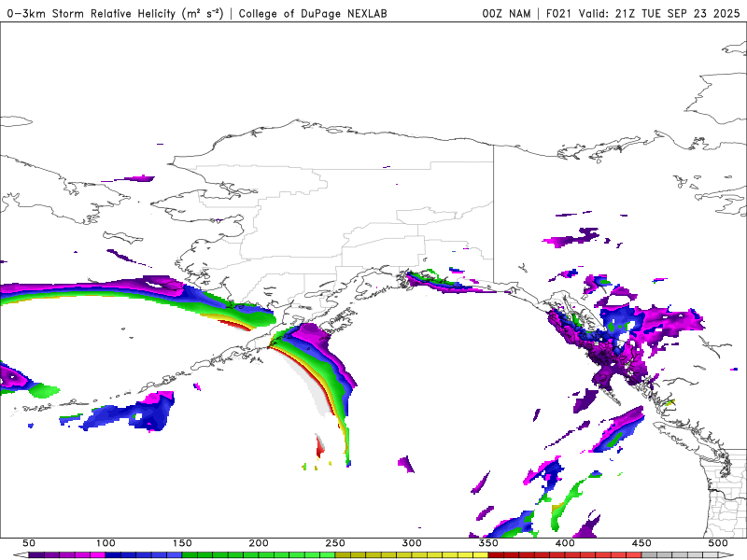Image resolution: width=747 pixels, height=560 pixels.
Task: Click the '300' color scale tick label
Action: (x=412, y=543)
